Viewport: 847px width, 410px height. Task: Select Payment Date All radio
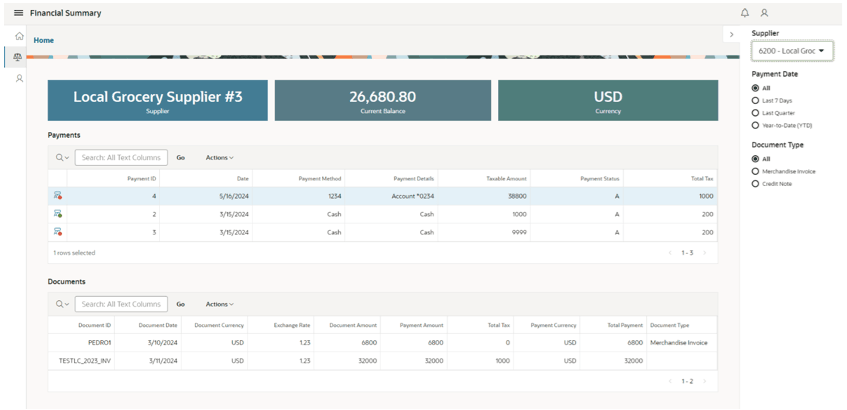(x=755, y=88)
